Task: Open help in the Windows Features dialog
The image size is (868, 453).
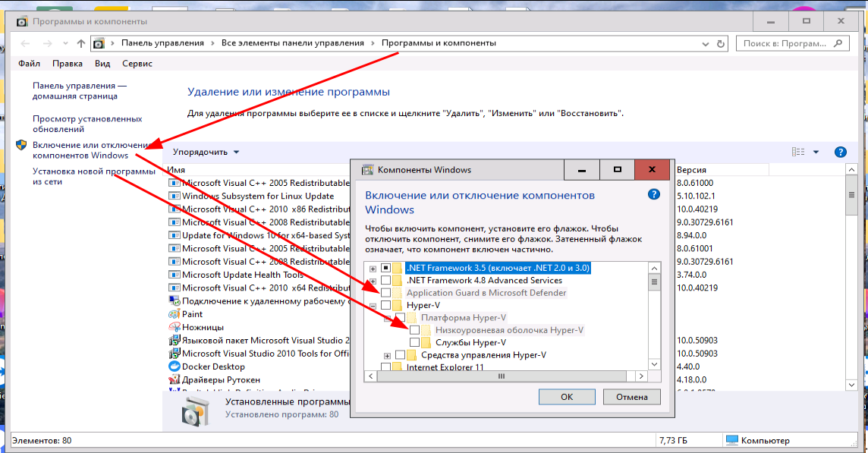Action: (654, 194)
